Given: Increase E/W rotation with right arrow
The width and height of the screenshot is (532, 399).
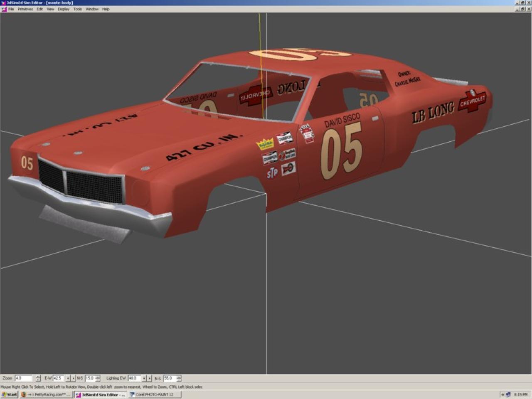Looking at the screenshot, I should 73,378.
